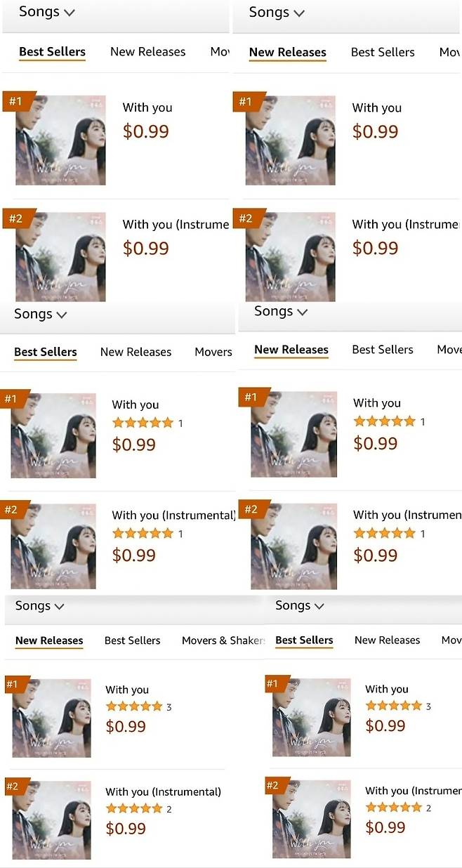Expand the Songs dropdown in the bottom-right panel

click(319, 605)
